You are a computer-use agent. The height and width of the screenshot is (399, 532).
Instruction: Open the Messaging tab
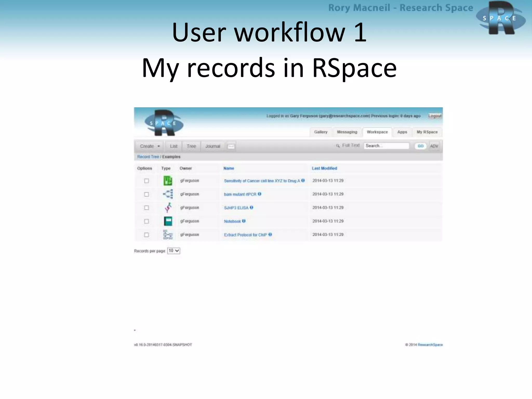[347, 132]
